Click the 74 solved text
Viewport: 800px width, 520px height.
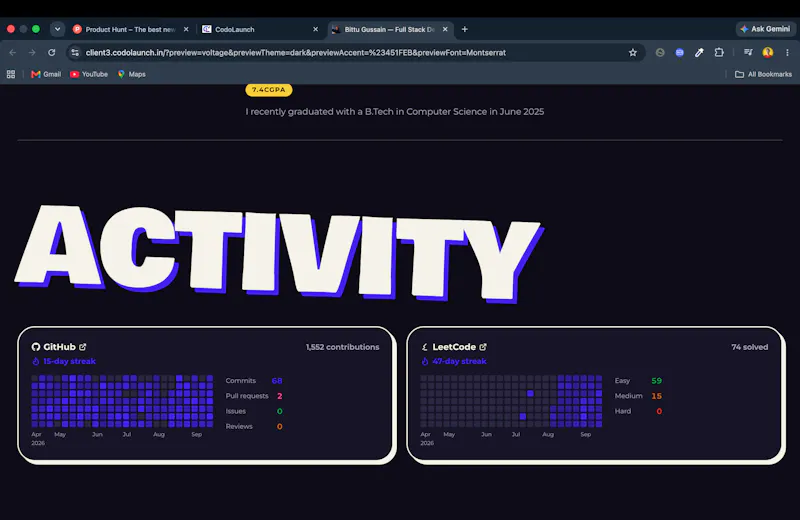tap(749, 347)
